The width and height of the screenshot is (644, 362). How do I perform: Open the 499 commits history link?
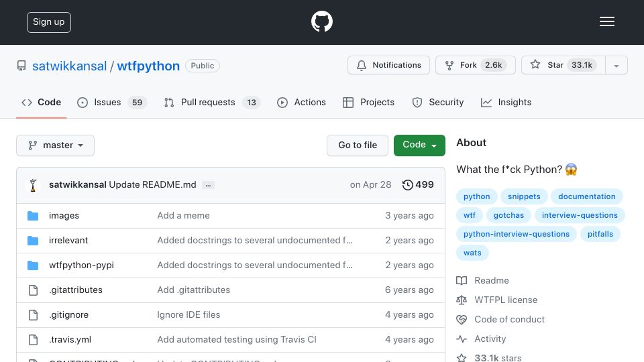(x=418, y=185)
